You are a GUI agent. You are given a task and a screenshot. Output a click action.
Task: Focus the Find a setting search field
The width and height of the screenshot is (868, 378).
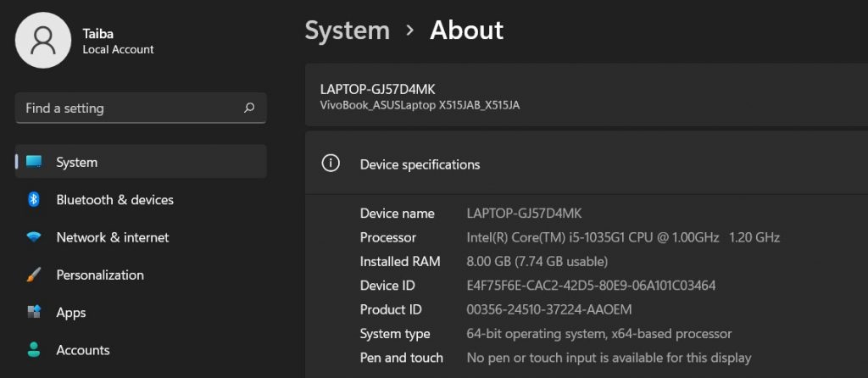coord(127,108)
